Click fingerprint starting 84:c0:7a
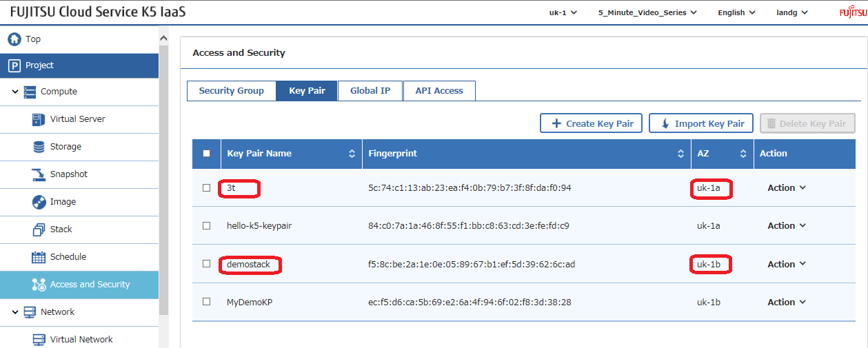 [468, 226]
